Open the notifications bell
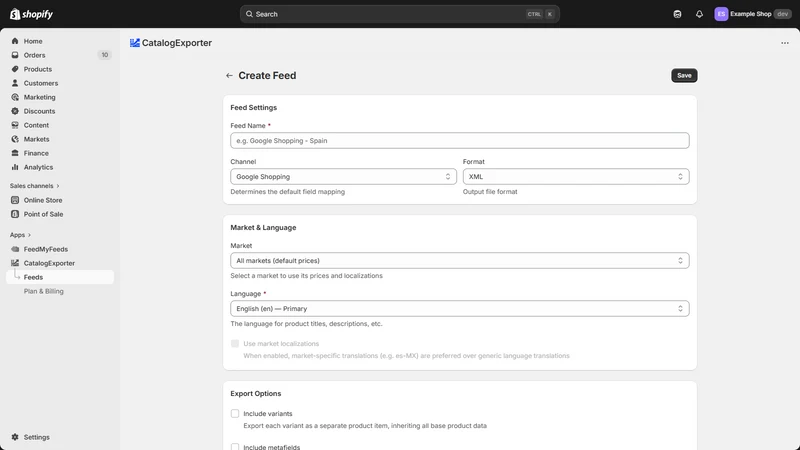 (x=699, y=14)
